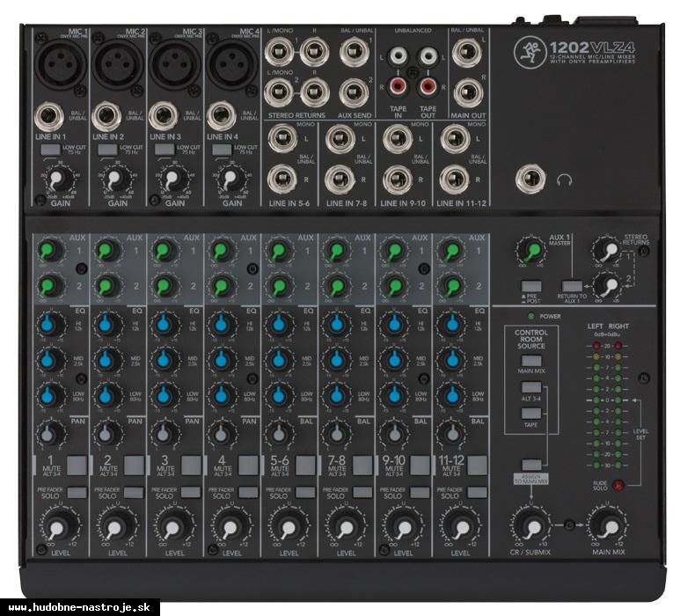
Task: Click the LINE IN 5-6 left jack
Action: 282,138
